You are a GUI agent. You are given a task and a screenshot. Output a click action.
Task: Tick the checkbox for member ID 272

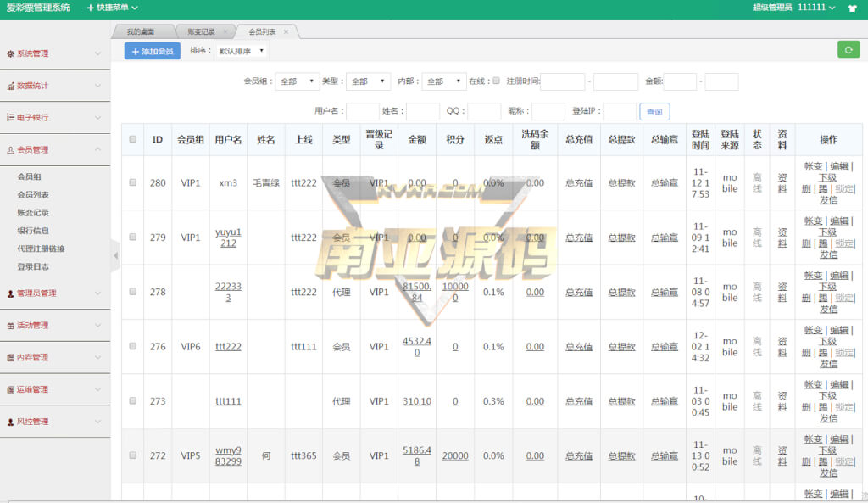tap(133, 455)
